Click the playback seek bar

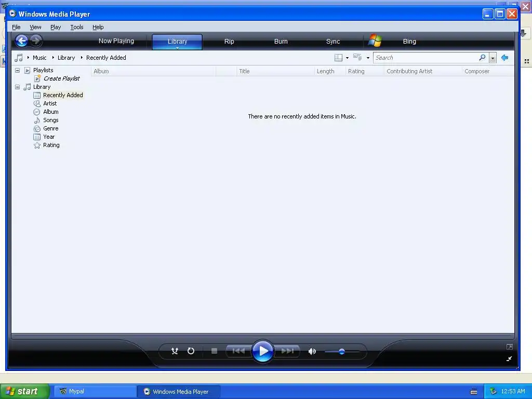(263, 337)
